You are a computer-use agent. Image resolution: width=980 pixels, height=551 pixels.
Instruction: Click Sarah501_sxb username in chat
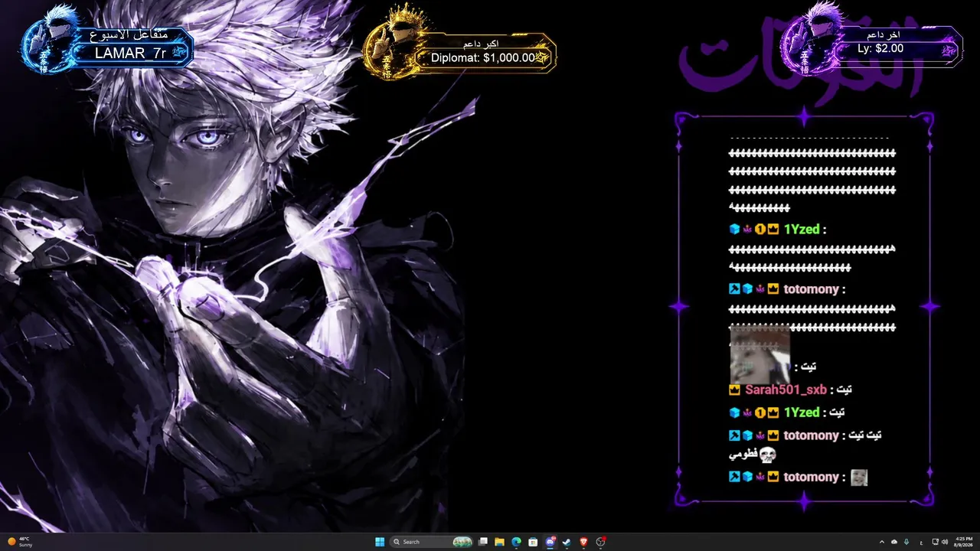click(x=786, y=390)
